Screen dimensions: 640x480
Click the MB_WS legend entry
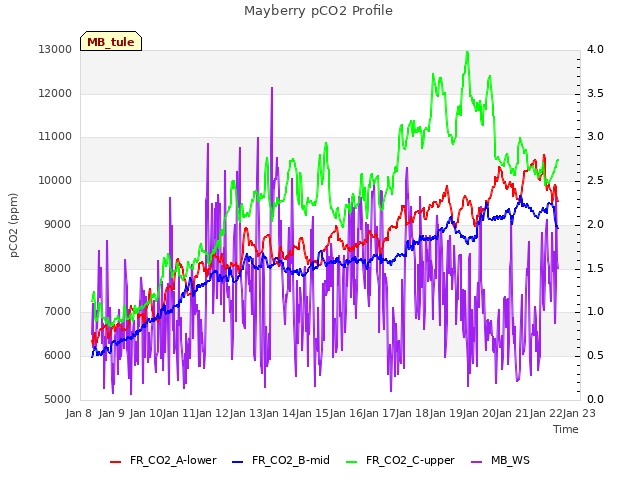tap(500, 460)
